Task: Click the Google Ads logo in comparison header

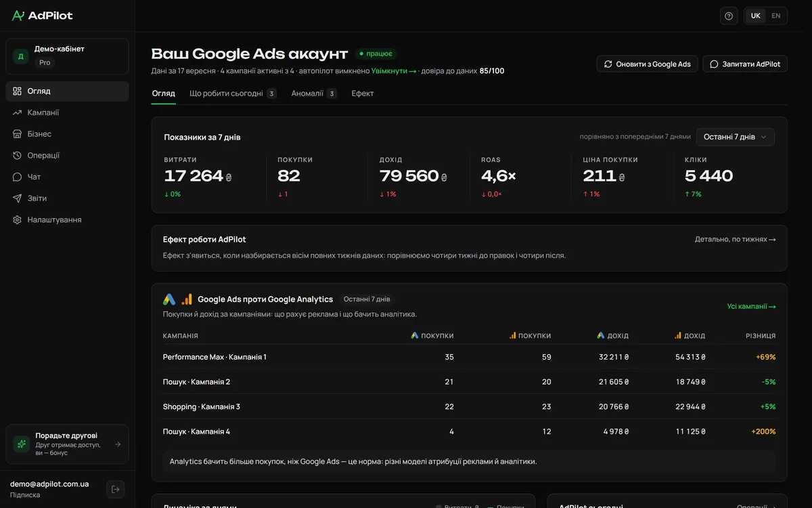Action: click(x=169, y=299)
